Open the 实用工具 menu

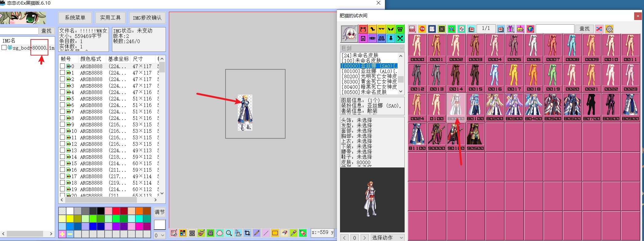110,18
